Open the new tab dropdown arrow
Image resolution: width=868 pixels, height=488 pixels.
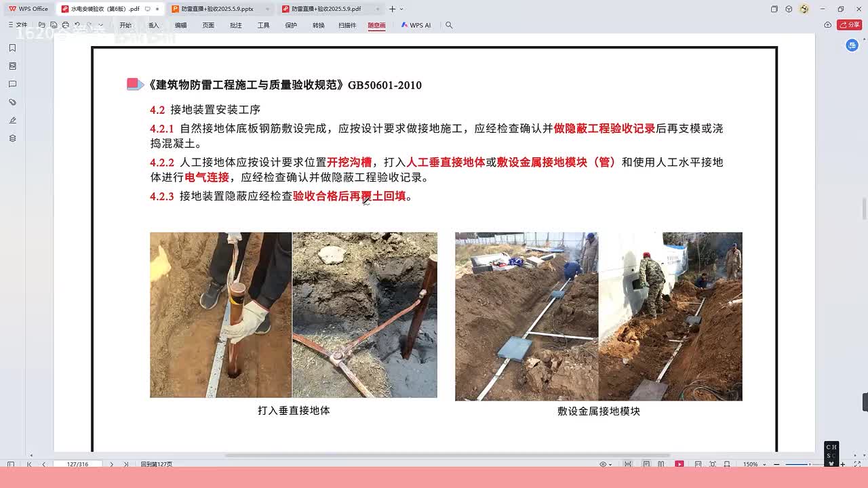401,9
